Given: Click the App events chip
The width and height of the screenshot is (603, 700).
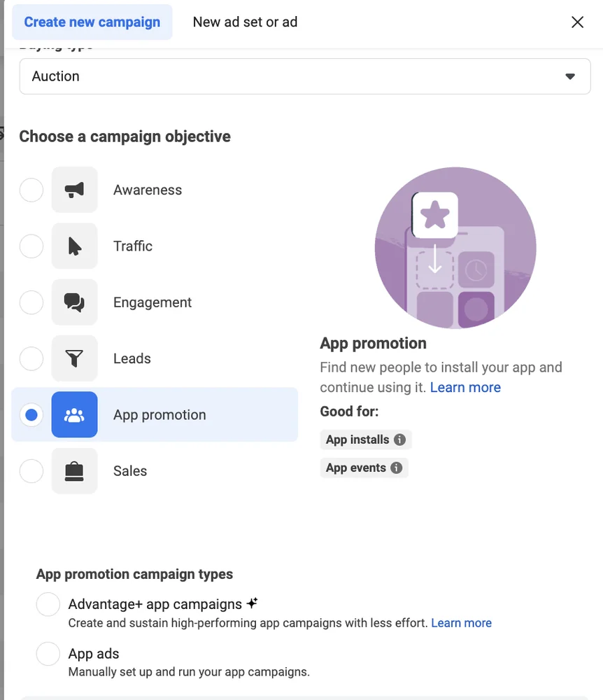Looking at the screenshot, I should click(364, 468).
